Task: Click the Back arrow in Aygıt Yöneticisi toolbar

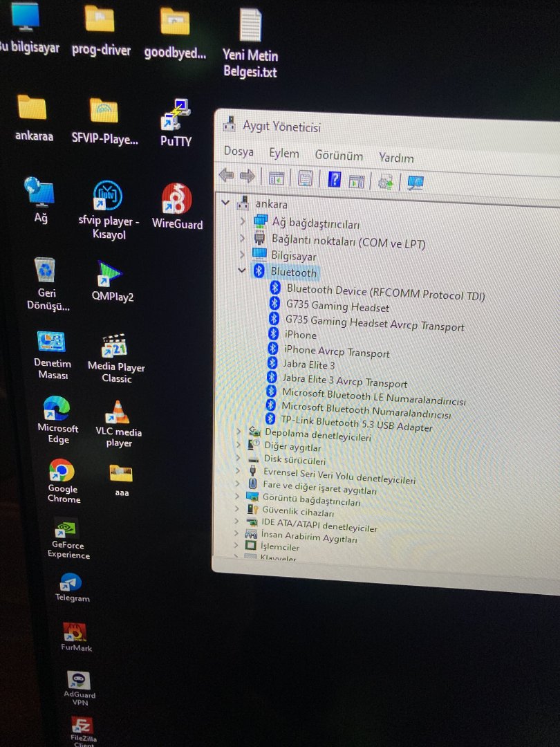Action: coord(227,175)
